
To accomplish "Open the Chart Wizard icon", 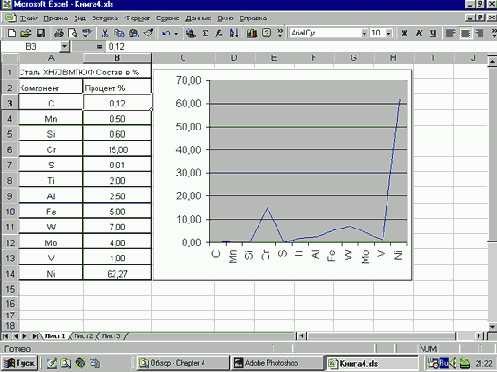I will pyautogui.click(x=252, y=33).
